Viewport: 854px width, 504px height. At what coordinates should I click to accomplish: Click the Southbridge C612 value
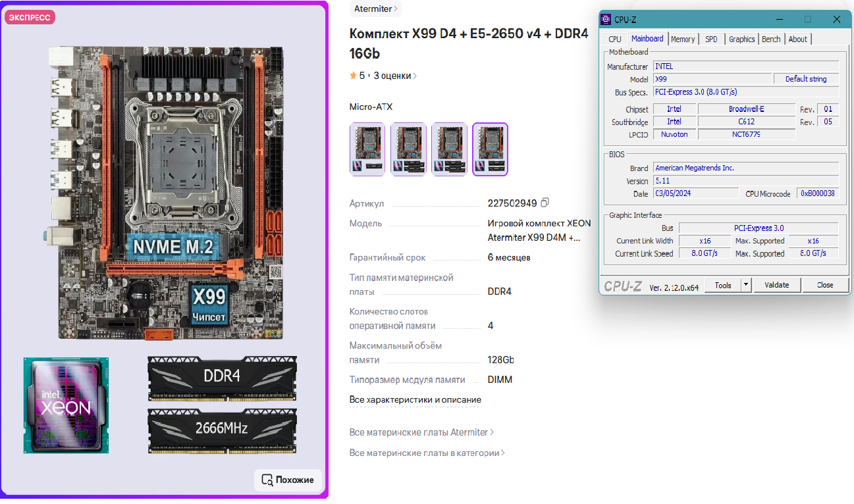click(x=747, y=122)
